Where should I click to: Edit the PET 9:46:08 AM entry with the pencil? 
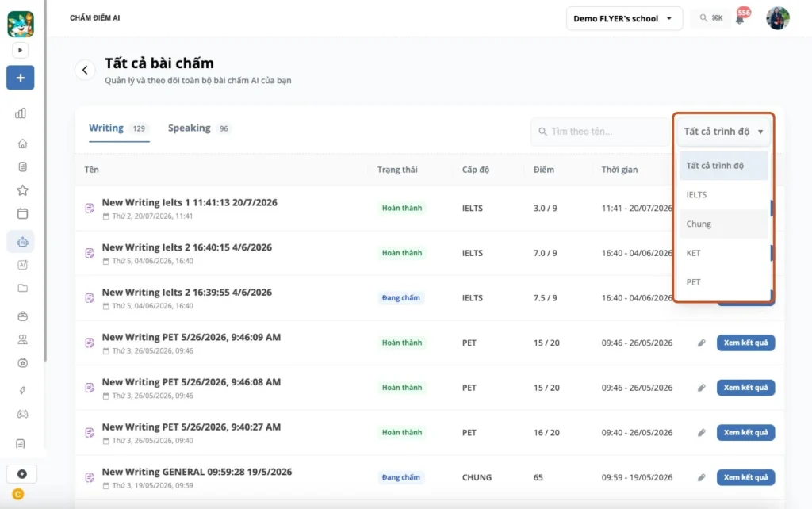701,388
